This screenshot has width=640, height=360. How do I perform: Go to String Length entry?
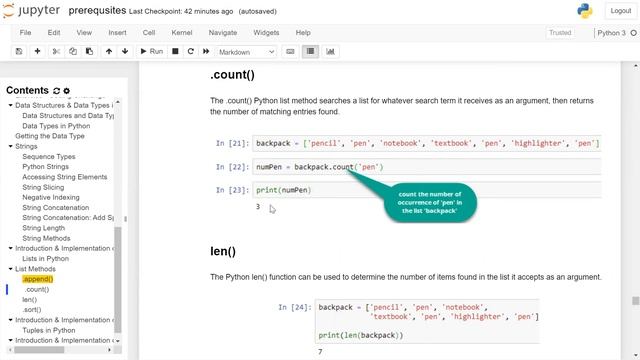click(43, 228)
